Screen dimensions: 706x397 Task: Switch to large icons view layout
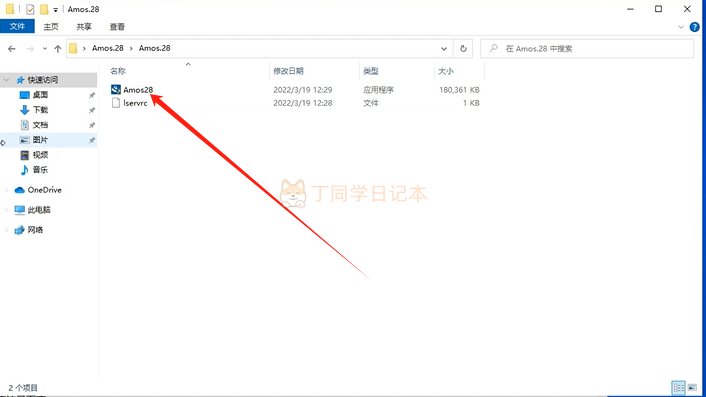coord(692,387)
